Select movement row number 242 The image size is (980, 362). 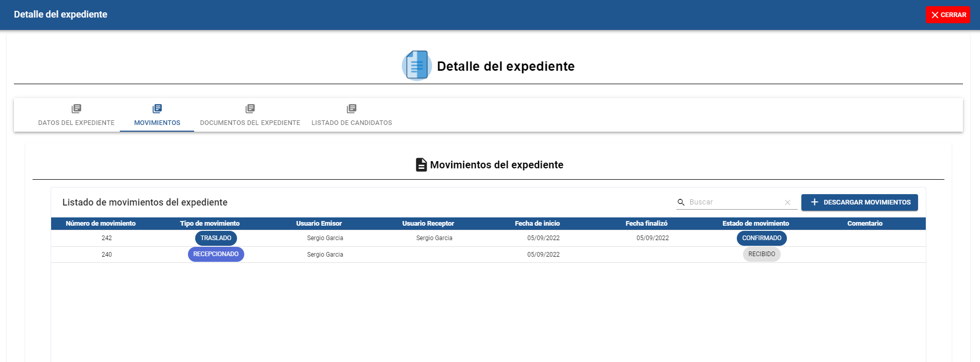pyautogui.click(x=107, y=238)
